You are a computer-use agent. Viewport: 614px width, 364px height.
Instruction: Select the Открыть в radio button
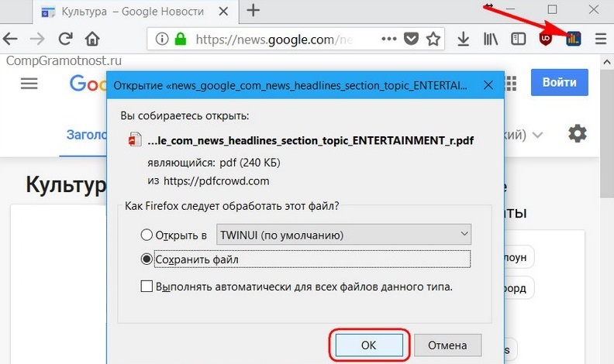tap(147, 235)
